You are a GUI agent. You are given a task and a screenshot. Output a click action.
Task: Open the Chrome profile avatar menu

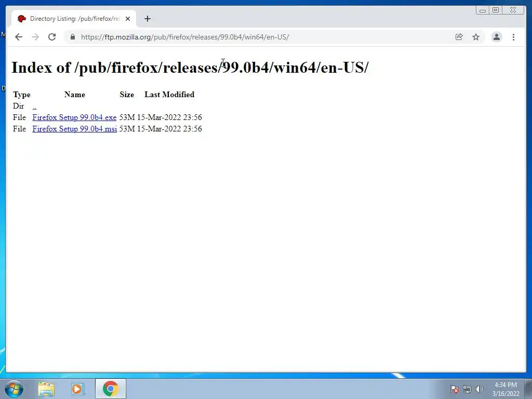pyautogui.click(x=497, y=37)
